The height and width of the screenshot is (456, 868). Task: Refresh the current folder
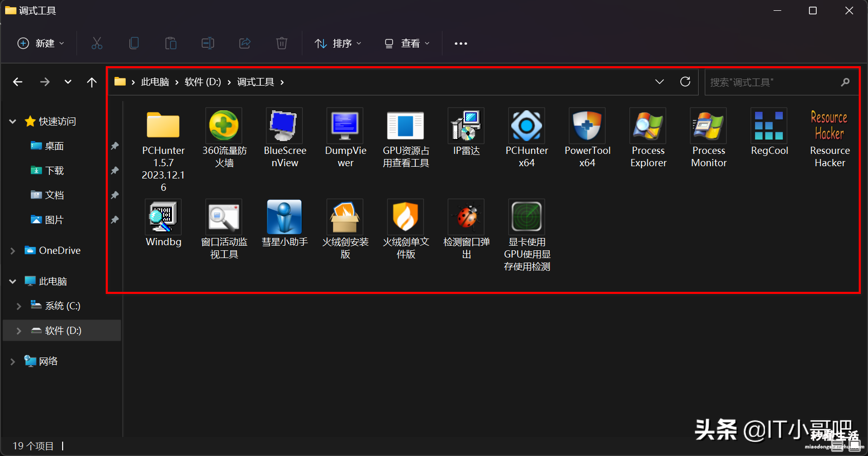pos(685,82)
